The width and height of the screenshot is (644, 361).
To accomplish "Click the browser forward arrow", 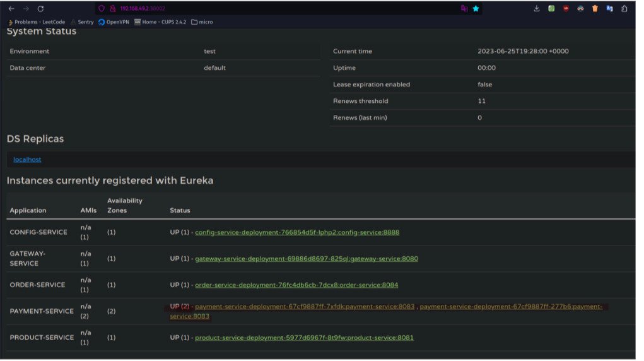I will (x=26, y=9).
